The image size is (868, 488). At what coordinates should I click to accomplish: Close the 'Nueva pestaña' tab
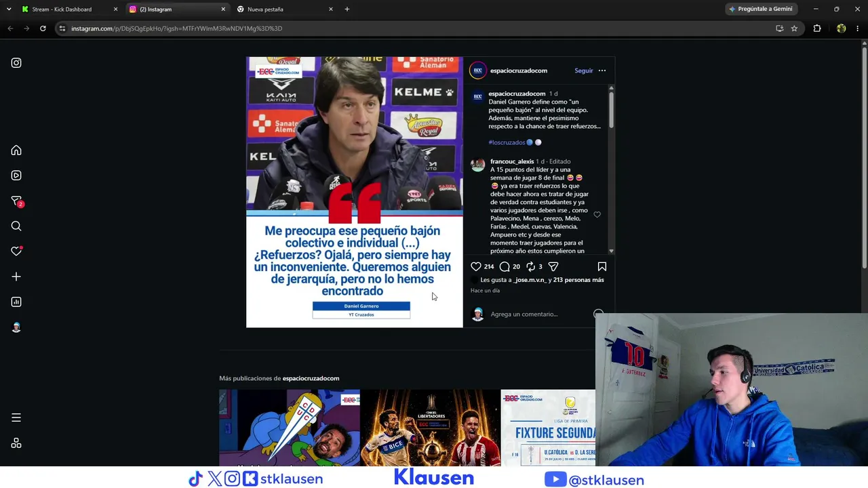pyautogui.click(x=331, y=9)
